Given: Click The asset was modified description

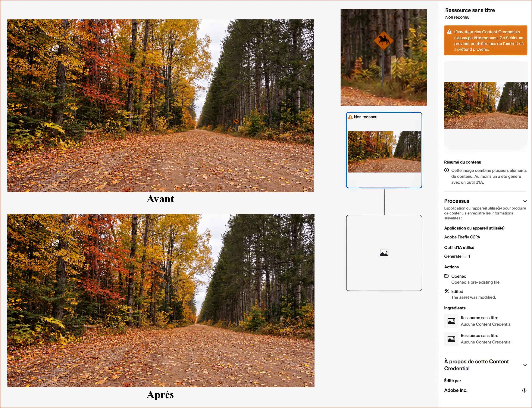Looking at the screenshot, I should point(473,297).
